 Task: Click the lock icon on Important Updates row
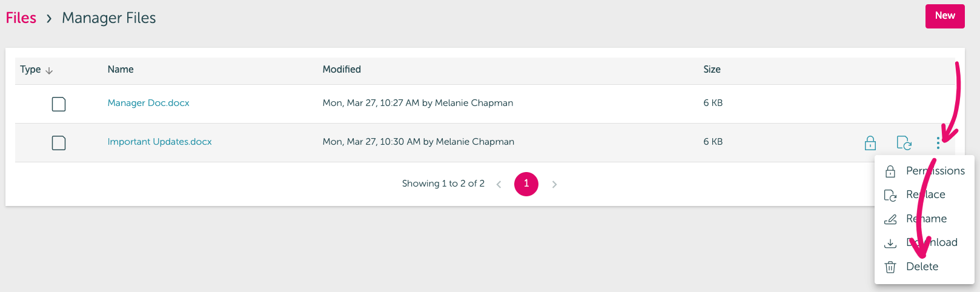tap(870, 143)
